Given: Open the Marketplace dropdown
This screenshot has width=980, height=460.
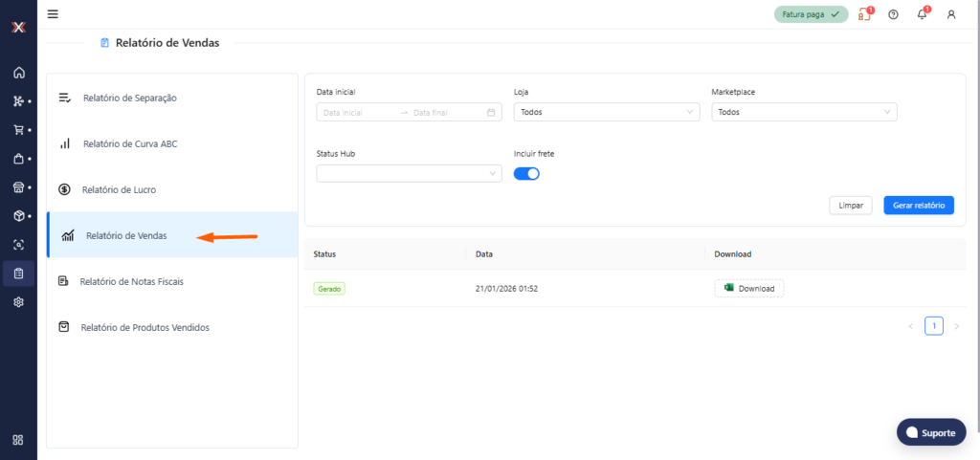Looking at the screenshot, I should (804, 112).
